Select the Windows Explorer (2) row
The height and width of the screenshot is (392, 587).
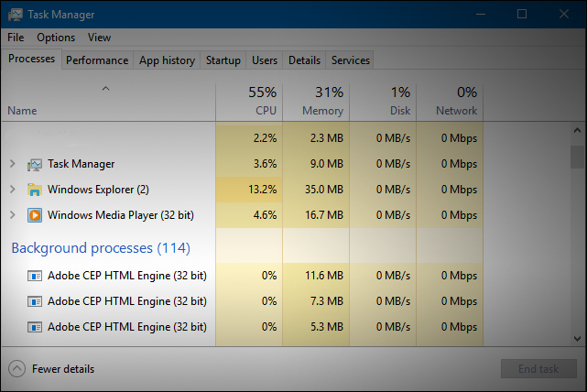point(242,190)
